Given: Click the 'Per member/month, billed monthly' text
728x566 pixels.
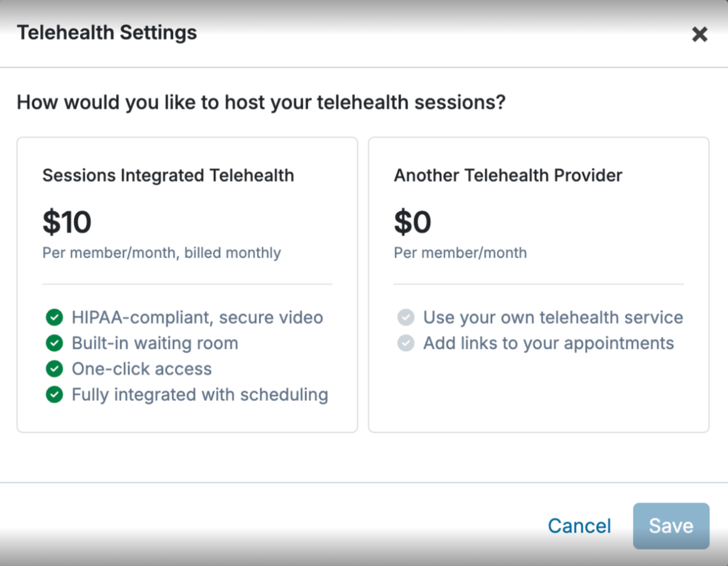Looking at the screenshot, I should 161,253.
